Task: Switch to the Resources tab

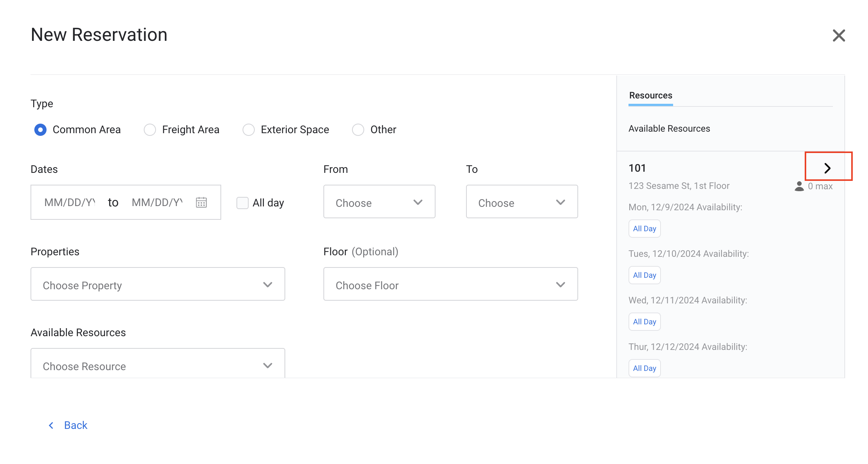Action: point(651,95)
